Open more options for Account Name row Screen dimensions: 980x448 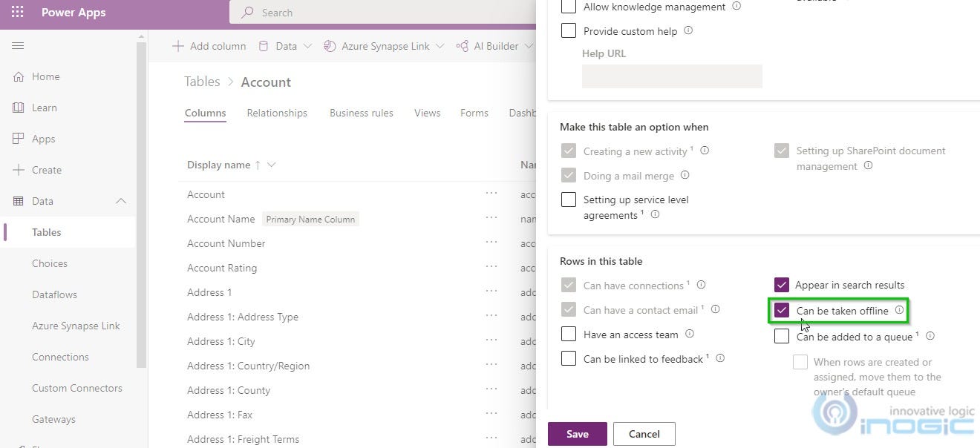(x=491, y=218)
